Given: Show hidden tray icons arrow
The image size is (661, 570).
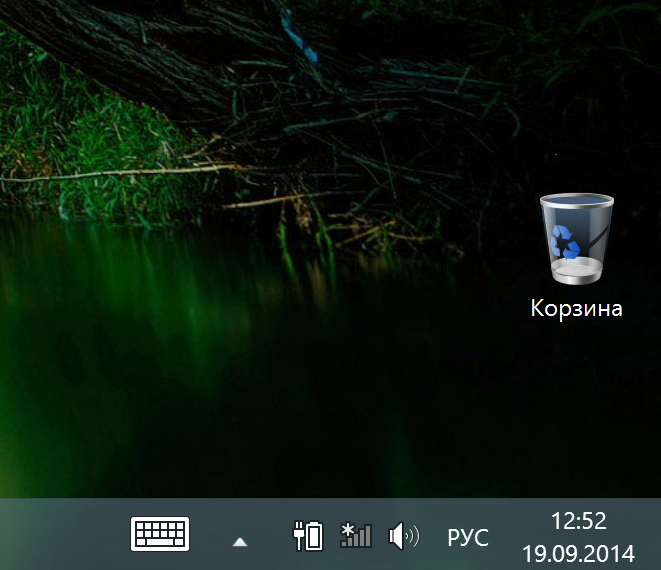Looking at the screenshot, I should pyautogui.click(x=240, y=541).
